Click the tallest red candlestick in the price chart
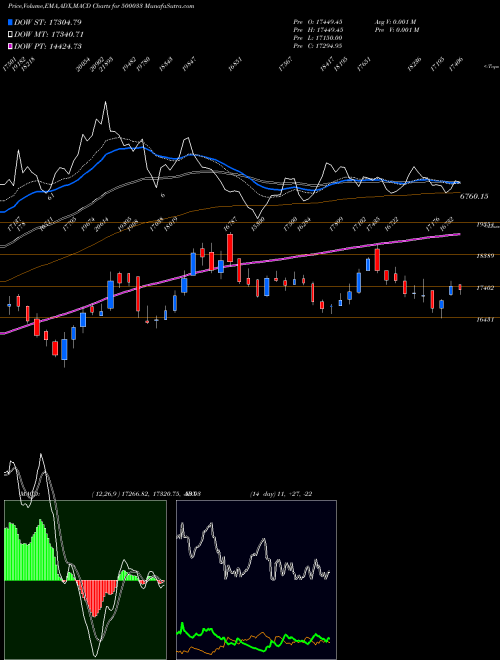The width and height of the screenshot is (500, 660). [138, 294]
